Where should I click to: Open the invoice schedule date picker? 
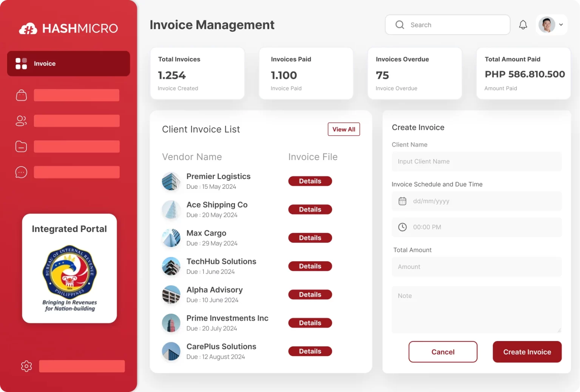[477, 201]
